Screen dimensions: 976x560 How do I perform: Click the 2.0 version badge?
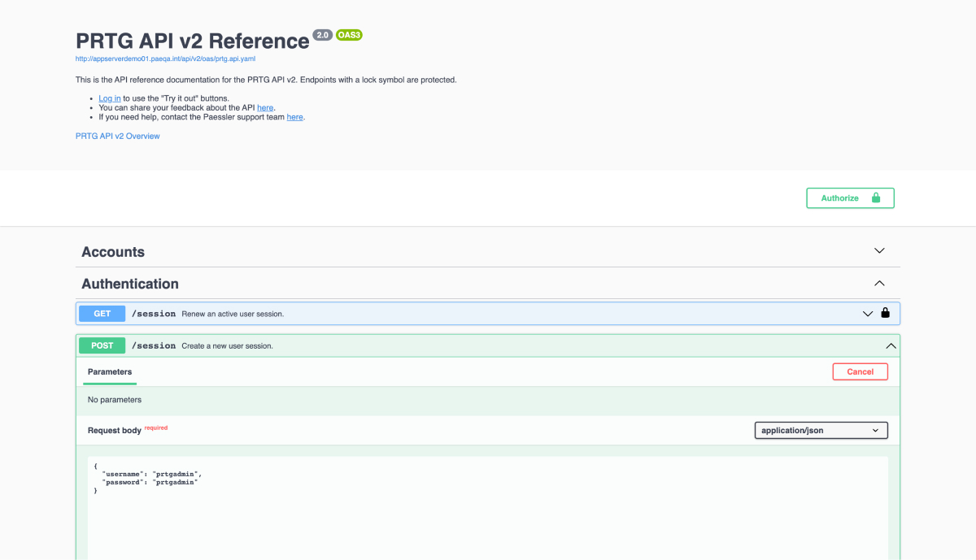coord(322,35)
